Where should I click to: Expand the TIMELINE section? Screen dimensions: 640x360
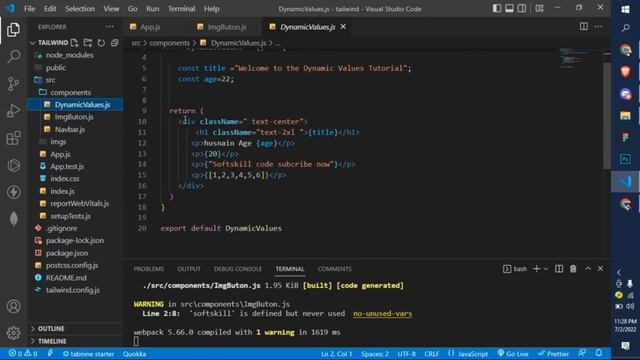52,341
